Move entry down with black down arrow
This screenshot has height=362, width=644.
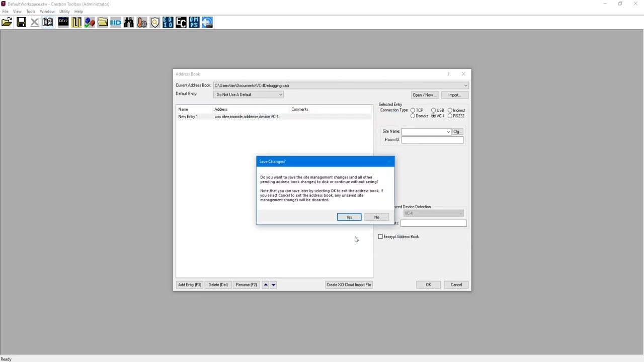pos(273,285)
